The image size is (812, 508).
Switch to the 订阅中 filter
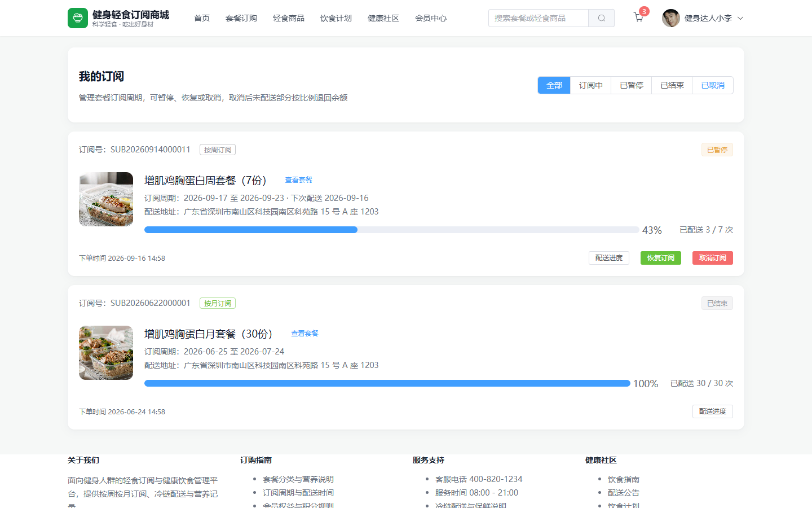tap(591, 85)
